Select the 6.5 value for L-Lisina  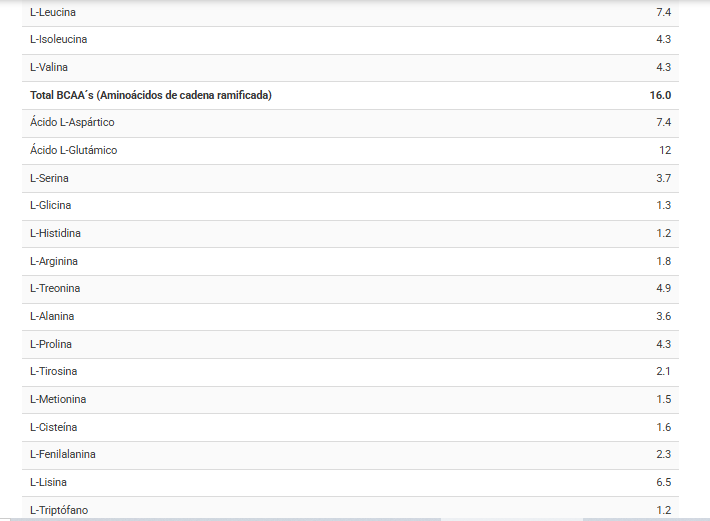click(x=663, y=482)
